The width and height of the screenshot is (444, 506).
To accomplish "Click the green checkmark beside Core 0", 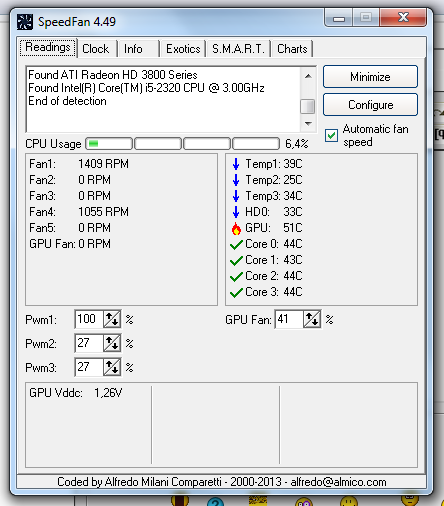I will [236, 245].
